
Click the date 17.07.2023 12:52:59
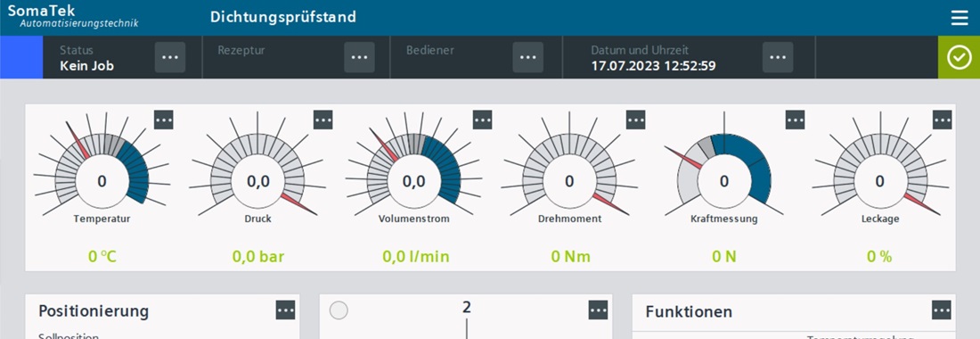point(654,66)
